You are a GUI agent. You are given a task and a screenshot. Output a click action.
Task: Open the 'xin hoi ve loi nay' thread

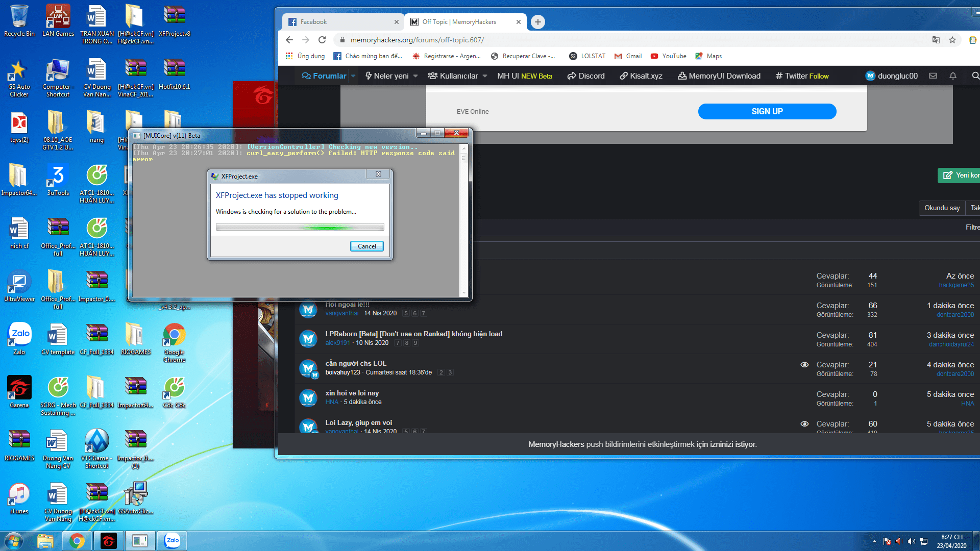click(352, 393)
